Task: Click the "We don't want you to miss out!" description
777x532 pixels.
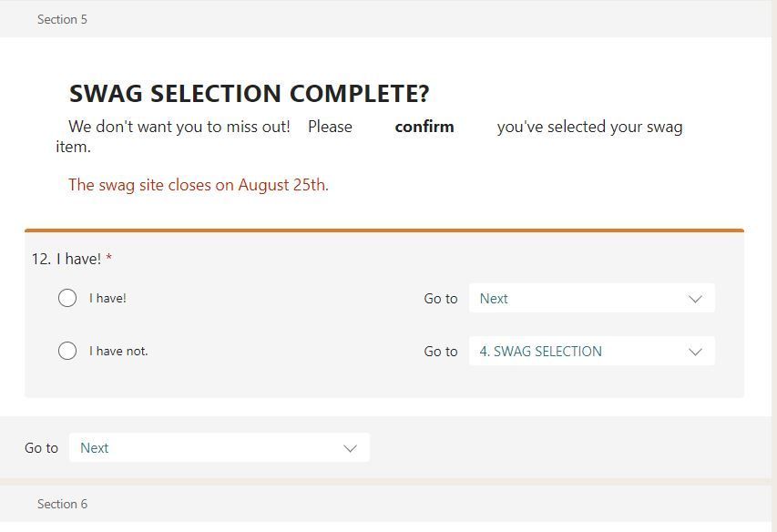Action: click(x=179, y=127)
